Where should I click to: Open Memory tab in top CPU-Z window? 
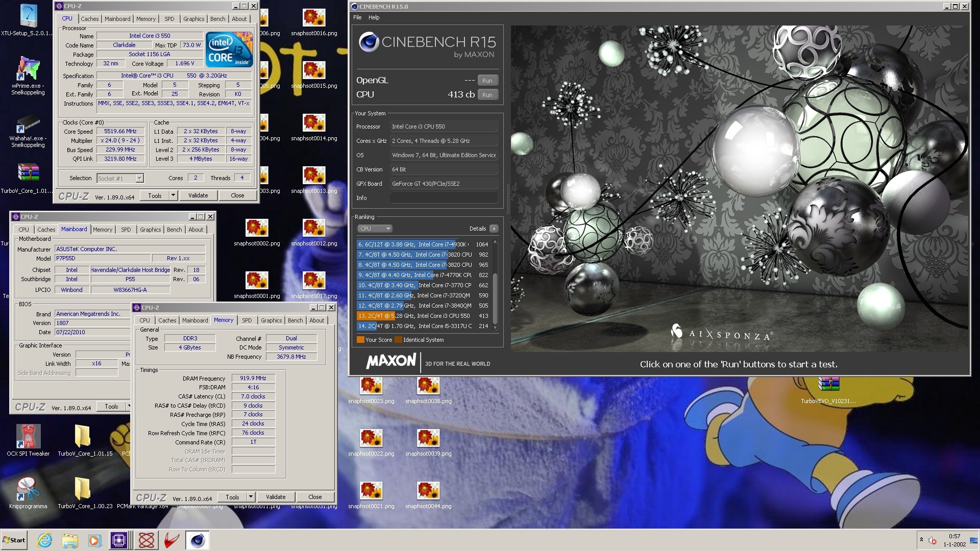tap(145, 19)
